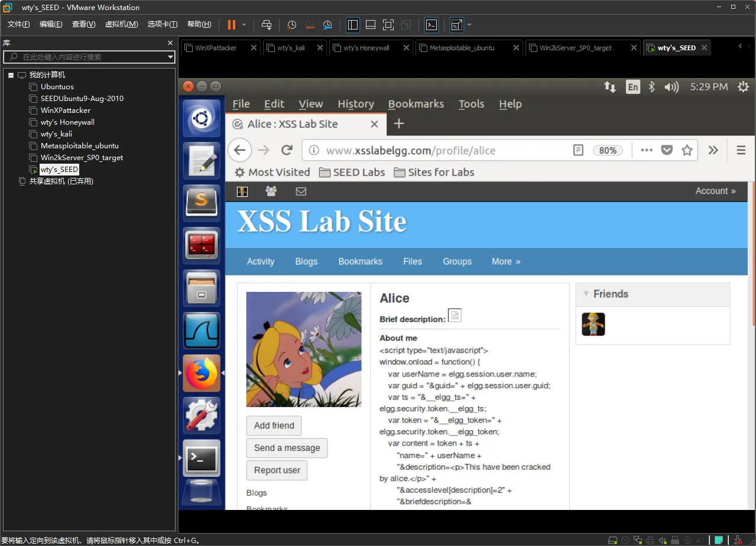Close the wty's_SEED tab
756x546 pixels.
click(704, 48)
